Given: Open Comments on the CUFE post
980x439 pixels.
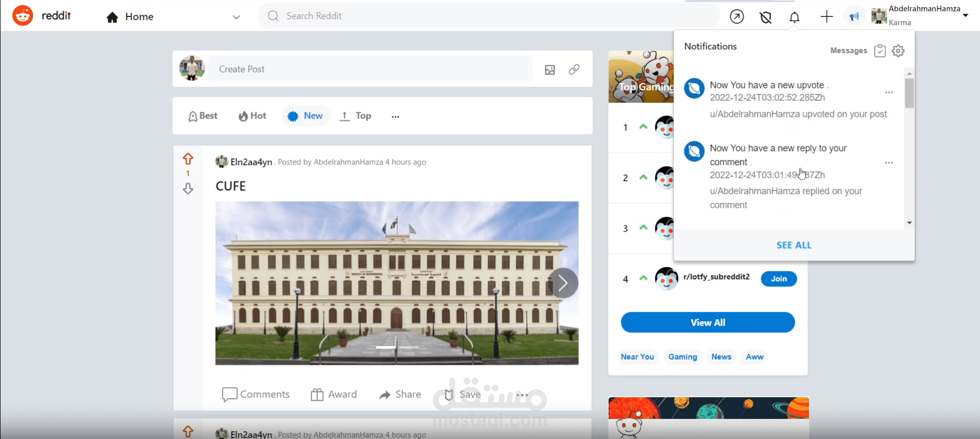Looking at the screenshot, I should coord(255,395).
